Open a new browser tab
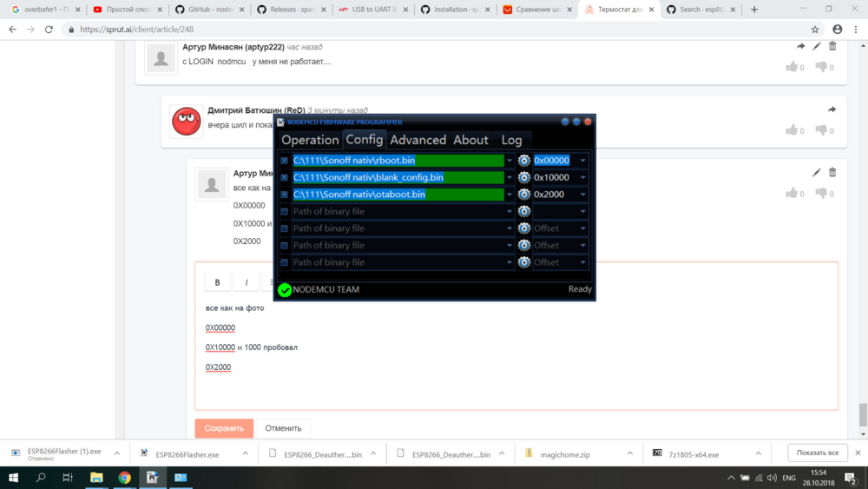This screenshot has width=868, height=489. [754, 10]
